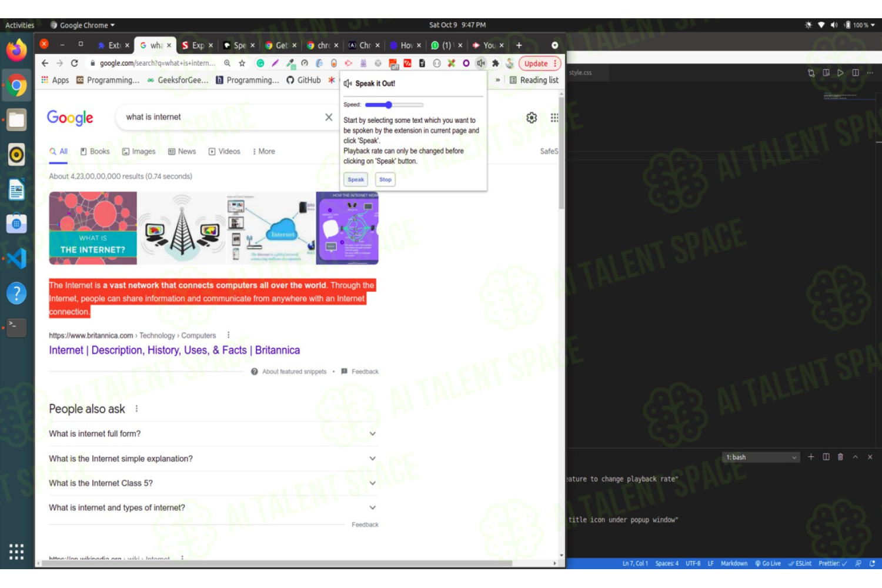Viewport: 882px width, 588px height.
Task: Click the Speak button in extension popup
Action: [356, 179]
